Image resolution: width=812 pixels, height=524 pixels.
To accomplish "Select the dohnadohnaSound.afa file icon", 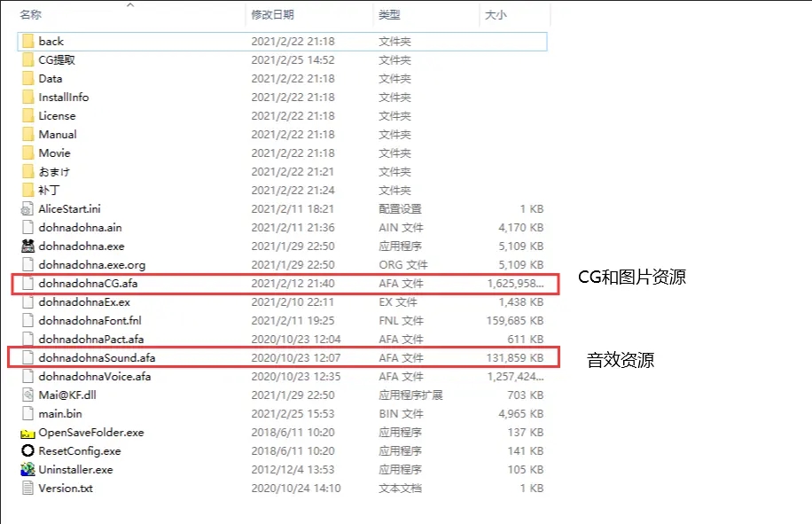I will pyautogui.click(x=28, y=358).
